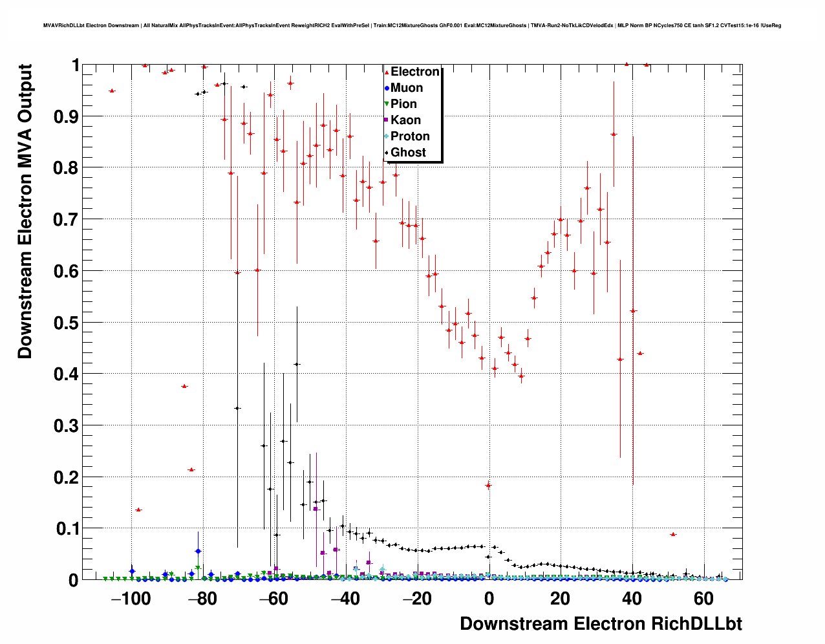The height and width of the screenshot is (644, 825).
Task: Select the 'Kaon' legend label
Action: coord(405,120)
